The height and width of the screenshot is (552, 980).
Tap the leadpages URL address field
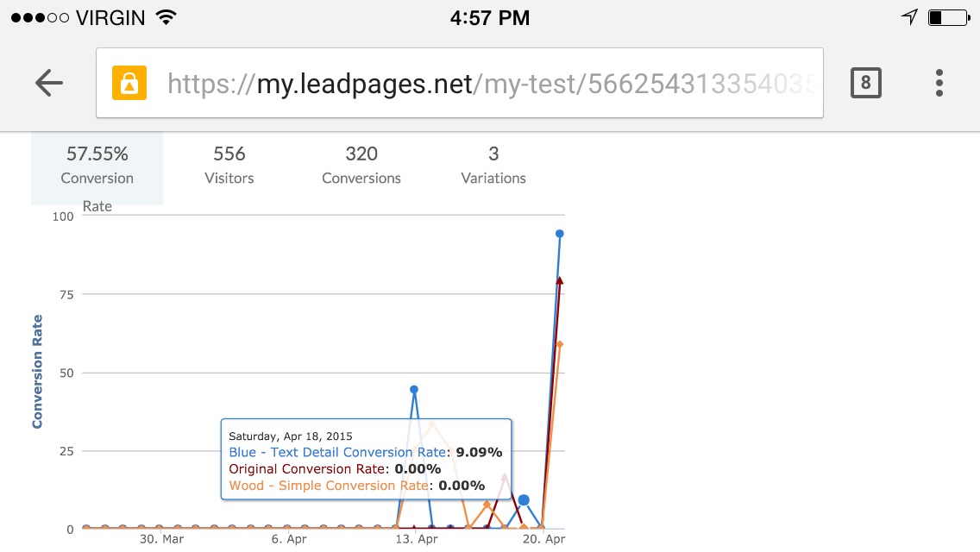click(x=459, y=83)
